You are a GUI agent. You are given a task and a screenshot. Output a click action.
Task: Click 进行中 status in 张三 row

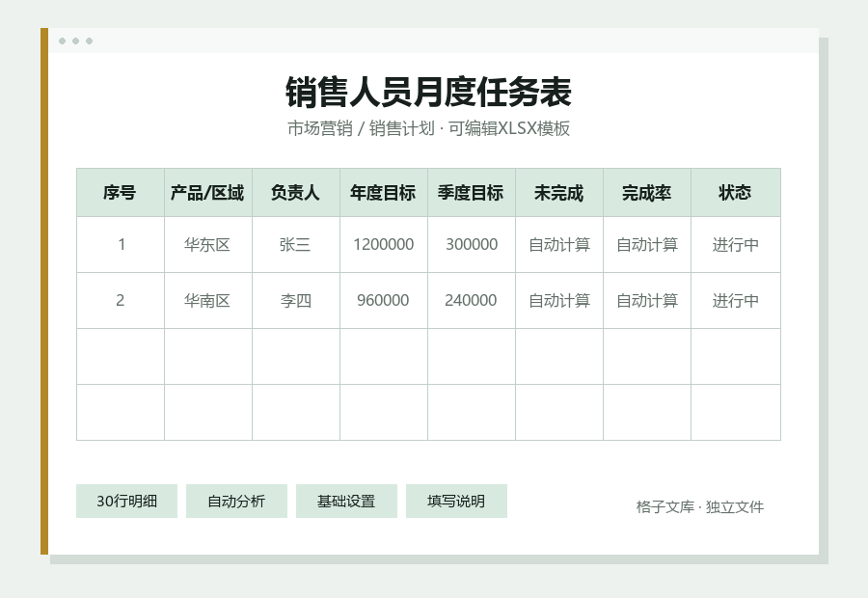(735, 245)
